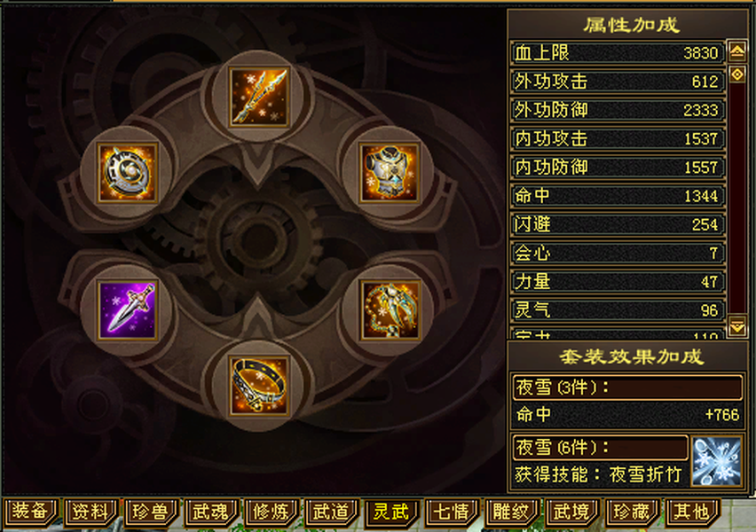Select the 修炼 tab
The image size is (756, 532).
click(271, 512)
